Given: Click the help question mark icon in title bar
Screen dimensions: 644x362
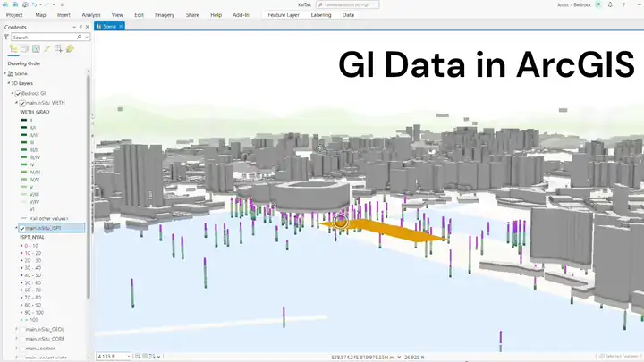Looking at the screenshot, I should tap(623, 5).
